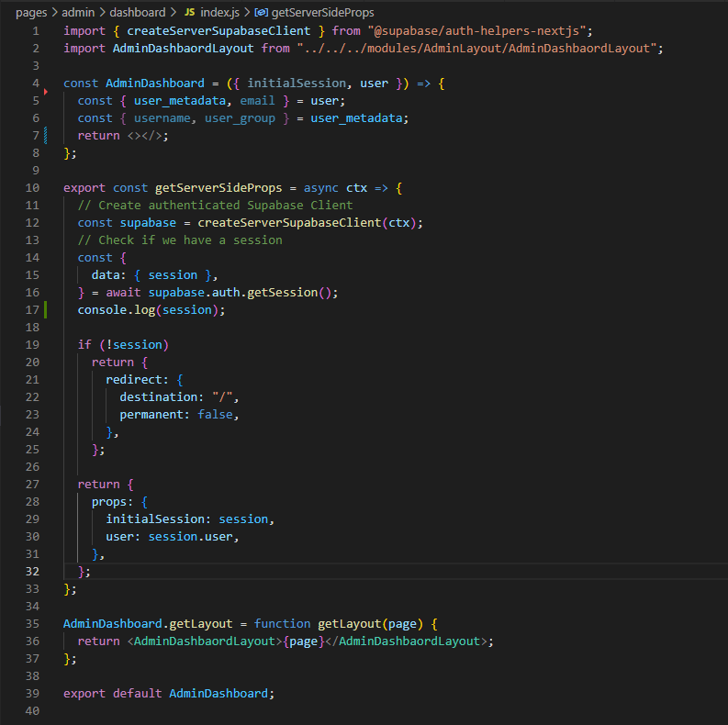The height and width of the screenshot is (725, 728).
Task: Click 'getServerSideProps' on line 10
Action: pyautogui.click(x=218, y=188)
